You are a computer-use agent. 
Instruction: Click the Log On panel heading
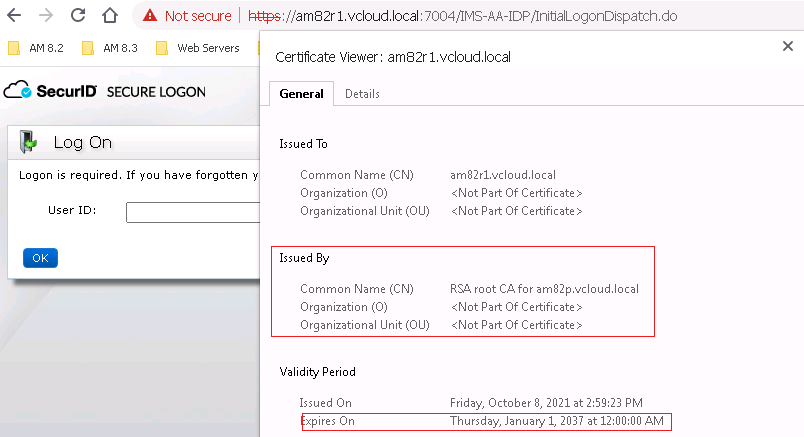tap(83, 143)
